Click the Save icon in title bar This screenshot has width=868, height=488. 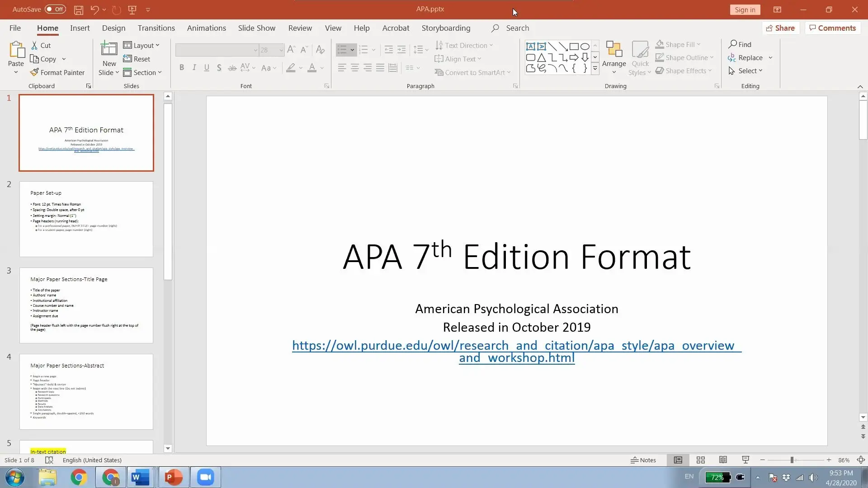[x=78, y=9]
